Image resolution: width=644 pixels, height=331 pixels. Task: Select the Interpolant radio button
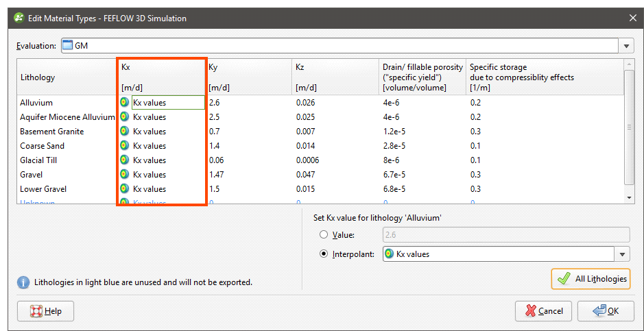(x=324, y=254)
